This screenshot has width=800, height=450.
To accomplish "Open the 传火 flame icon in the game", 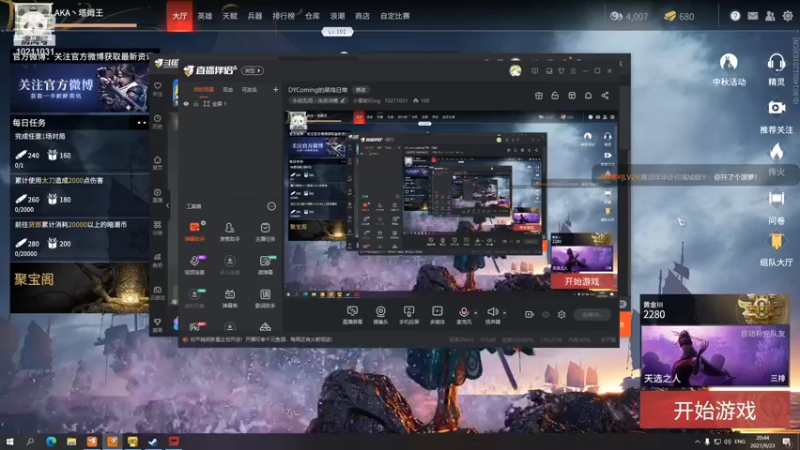I will (x=776, y=159).
